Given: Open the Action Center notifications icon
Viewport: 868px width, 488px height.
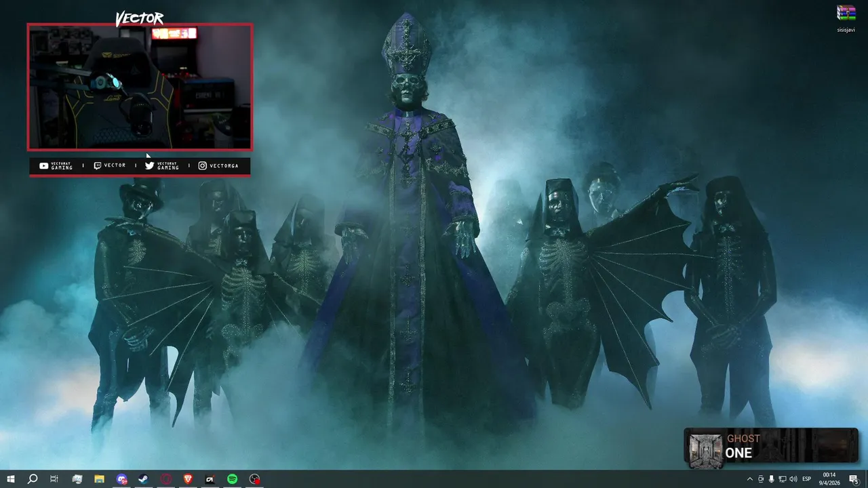Looking at the screenshot, I should pyautogui.click(x=854, y=479).
